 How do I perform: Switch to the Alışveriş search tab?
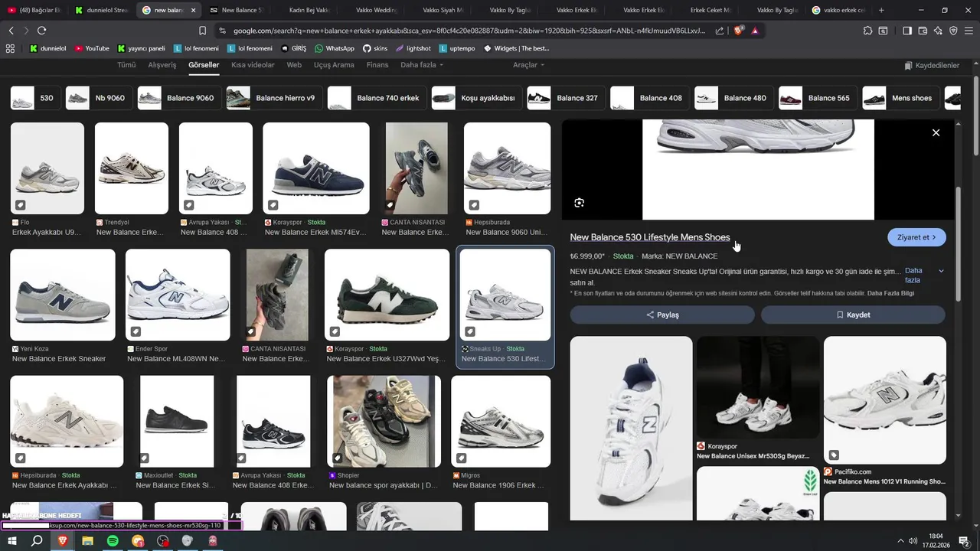tap(162, 65)
